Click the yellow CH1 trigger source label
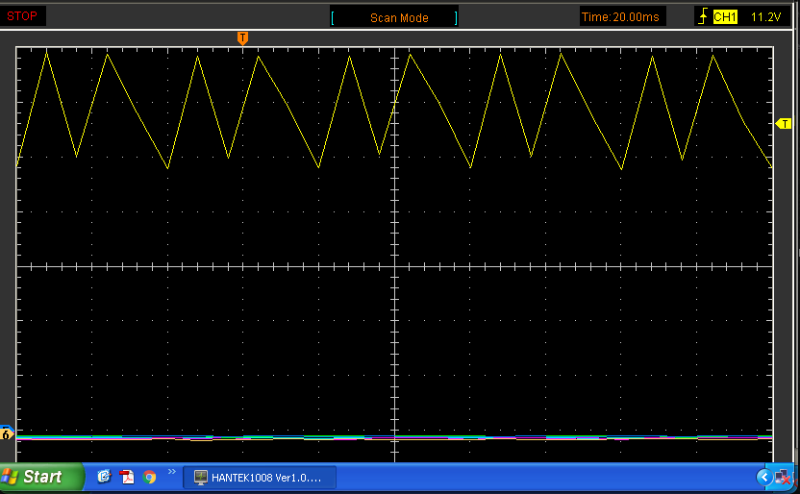This screenshot has width=800, height=494. click(x=725, y=17)
